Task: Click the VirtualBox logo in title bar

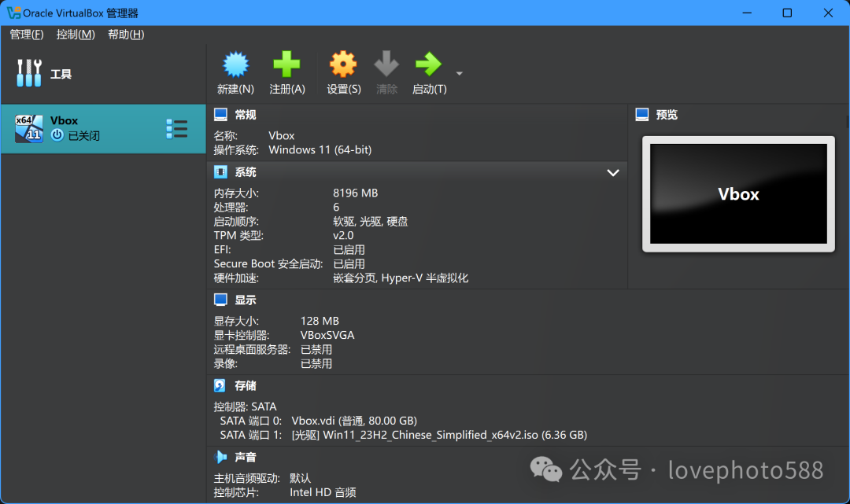Action: coord(13,13)
